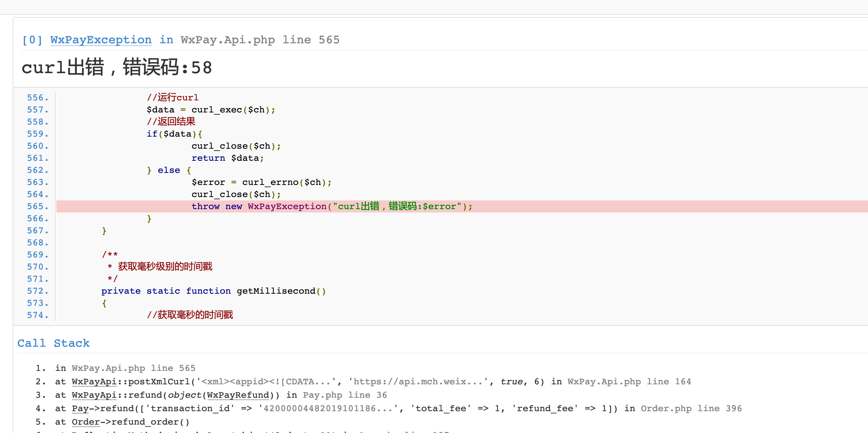Click the '获取毫秒级别的时间戳' doc comment
Screen dimensions: 868x433
pyautogui.click(x=165, y=267)
